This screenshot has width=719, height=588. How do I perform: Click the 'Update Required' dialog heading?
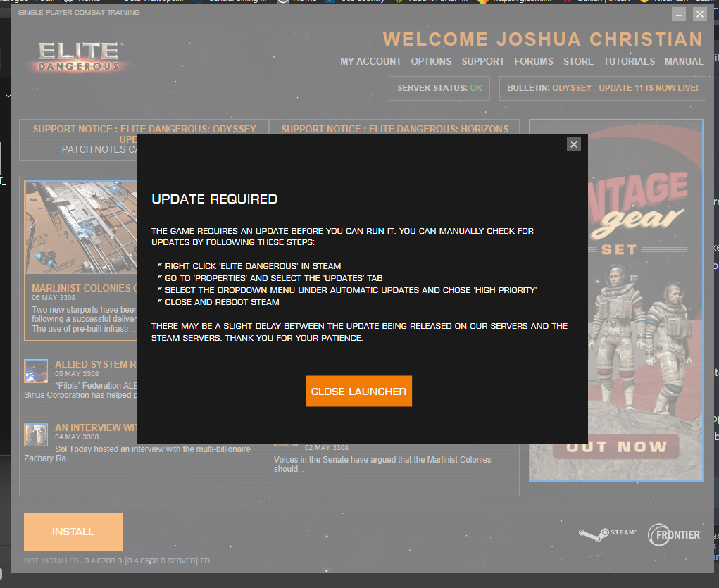point(215,199)
